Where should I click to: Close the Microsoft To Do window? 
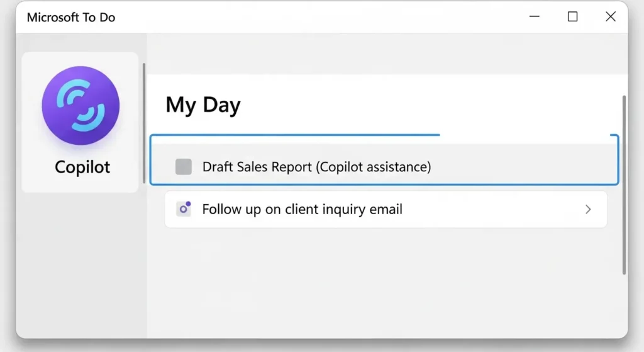610,17
